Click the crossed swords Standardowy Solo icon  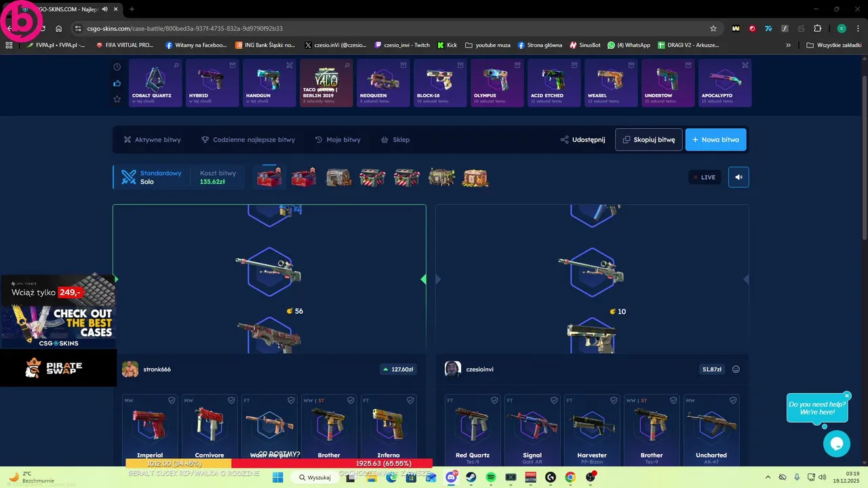pos(129,177)
